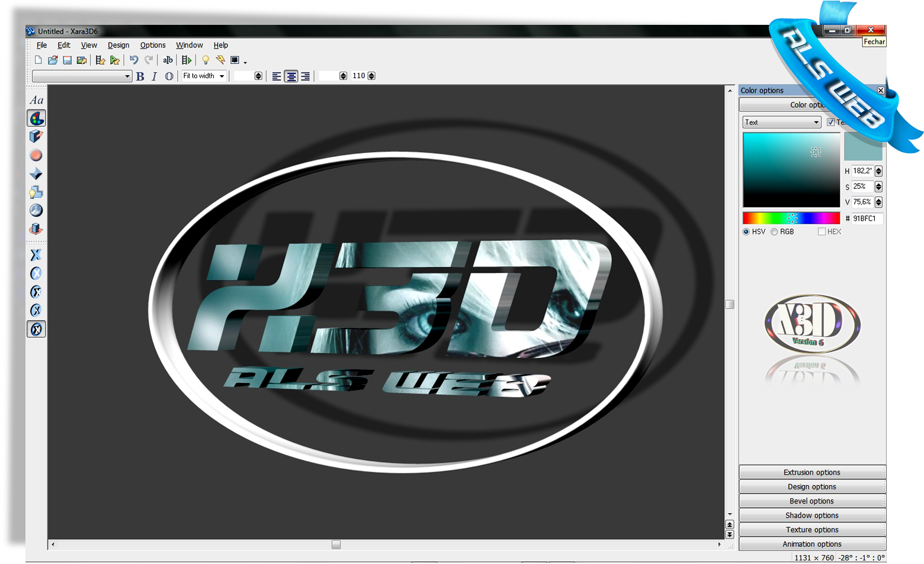Image resolution: width=924 pixels, height=564 pixels.
Task: Pick a color in the saturation-value square
Action: [x=791, y=170]
